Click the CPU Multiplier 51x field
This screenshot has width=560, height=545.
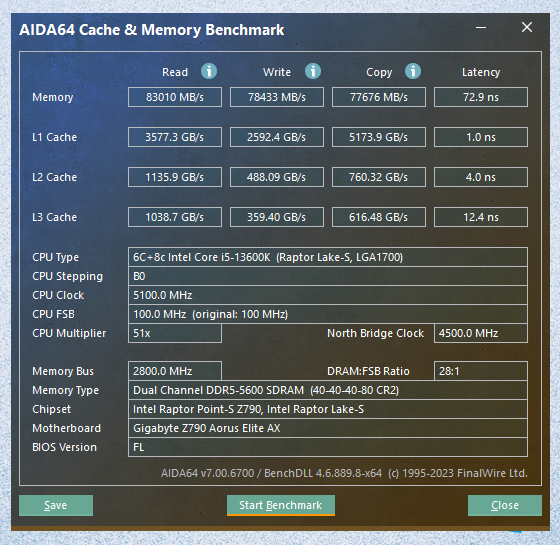[175, 333]
